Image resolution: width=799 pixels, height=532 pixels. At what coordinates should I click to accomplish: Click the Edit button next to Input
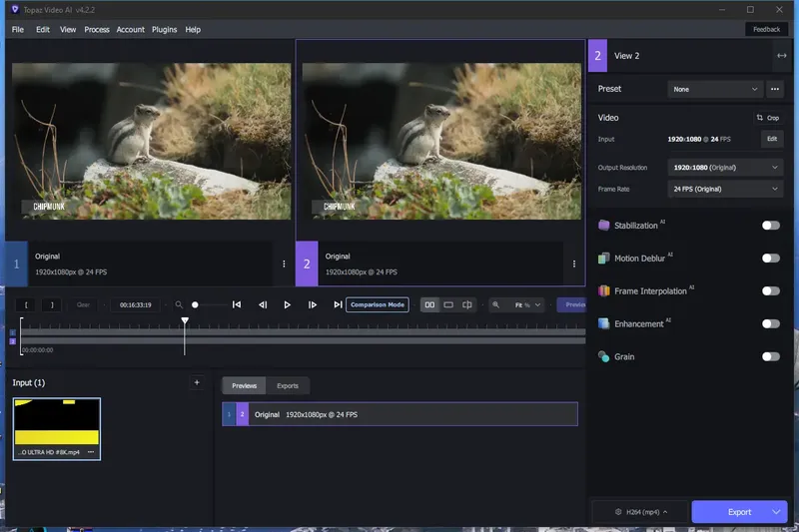point(771,139)
